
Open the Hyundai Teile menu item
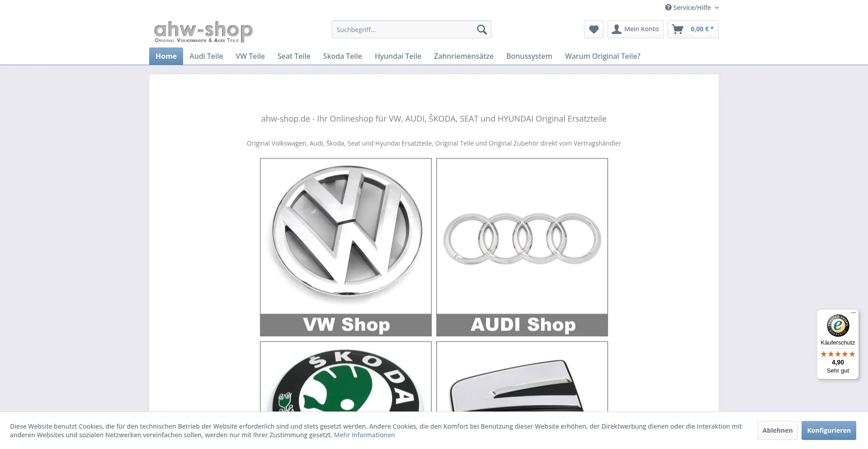398,56
